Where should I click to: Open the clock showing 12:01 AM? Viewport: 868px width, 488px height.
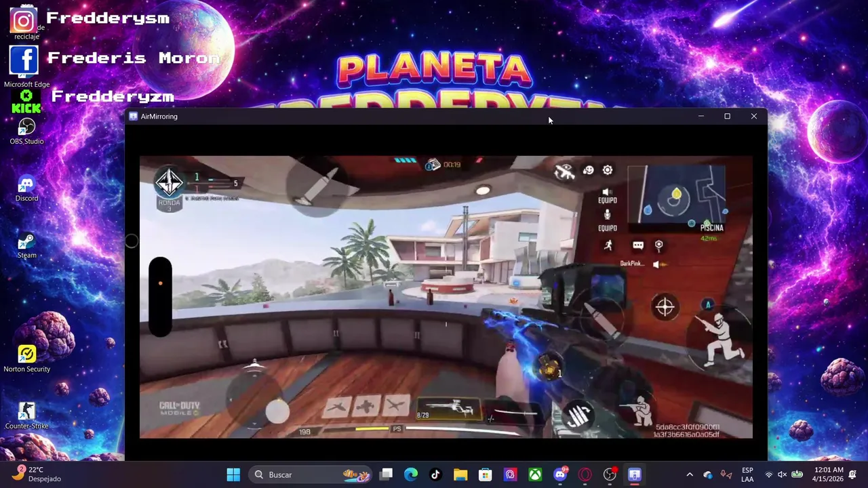point(827,474)
